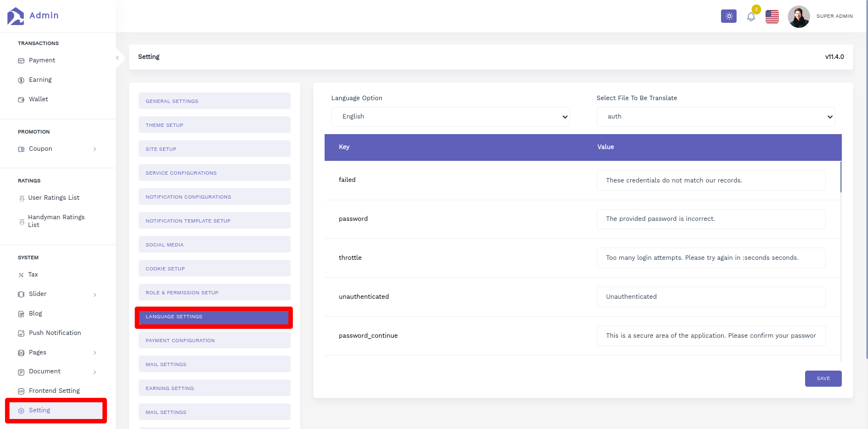Open the Payment Configuration tab
Image resolution: width=868 pixels, height=429 pixels.
click(214, 341)
